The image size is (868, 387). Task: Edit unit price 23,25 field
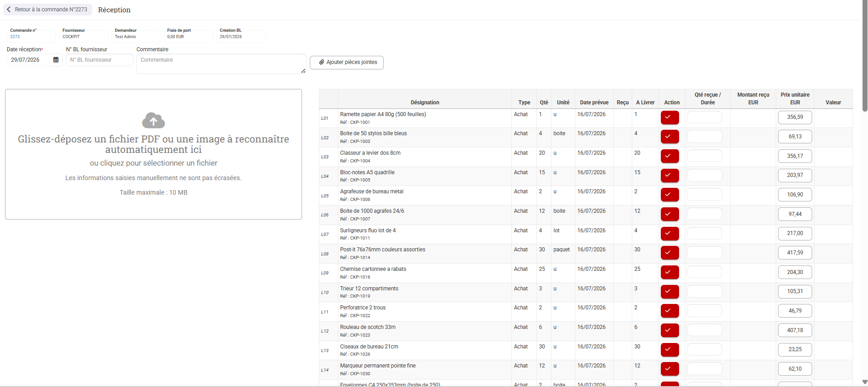point(795,350)
